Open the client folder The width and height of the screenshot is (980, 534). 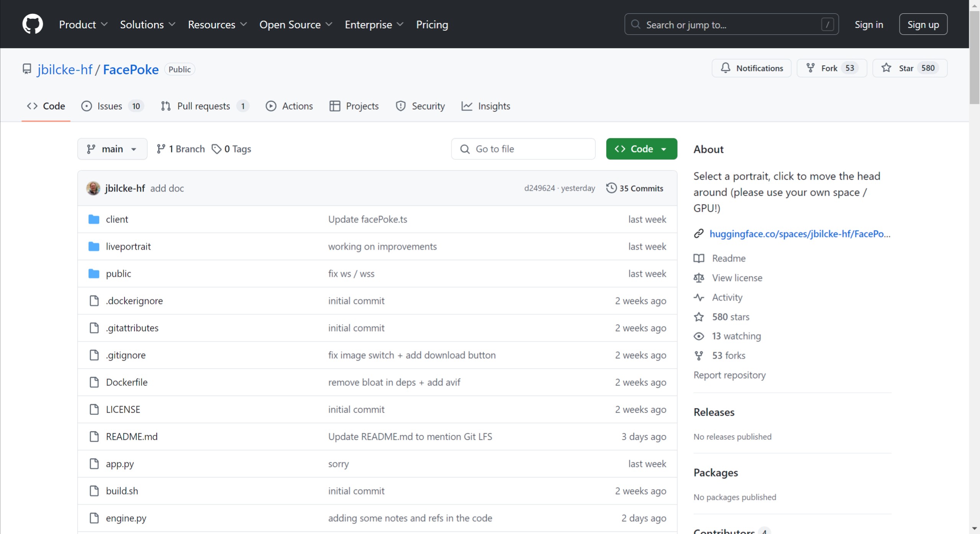[x=117, y=219]
